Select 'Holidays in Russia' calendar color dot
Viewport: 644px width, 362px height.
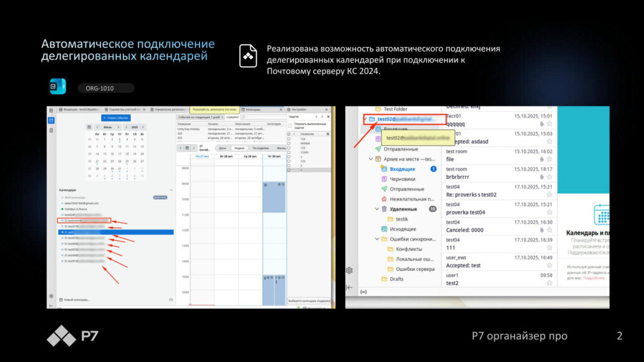[62, 209]
